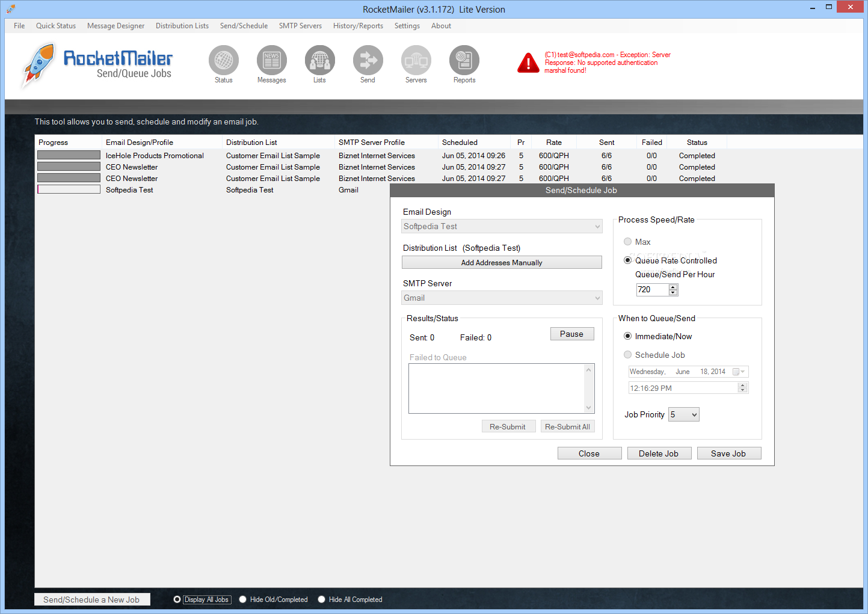Viewport: 868px width, 614px height.
Task: Open the Distribution Lists menu
Action: pyautogui.click(x=182, y=26)
